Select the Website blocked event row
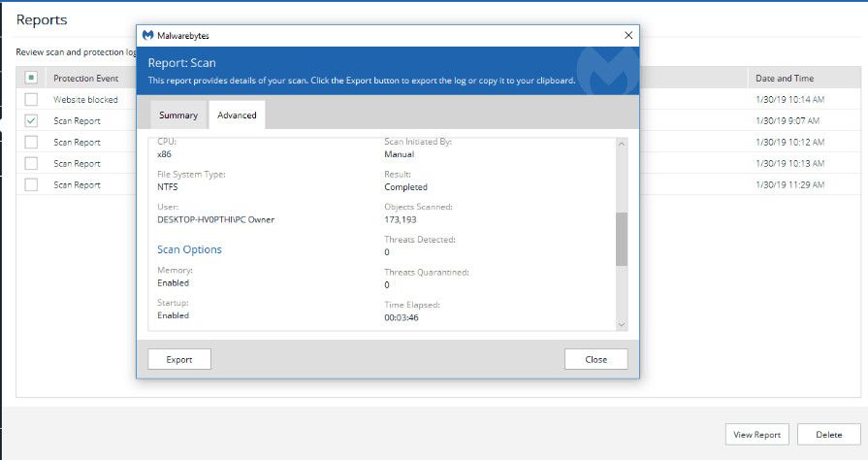The height and width of the screenshot is (460, 868). [x=85, y=99]
